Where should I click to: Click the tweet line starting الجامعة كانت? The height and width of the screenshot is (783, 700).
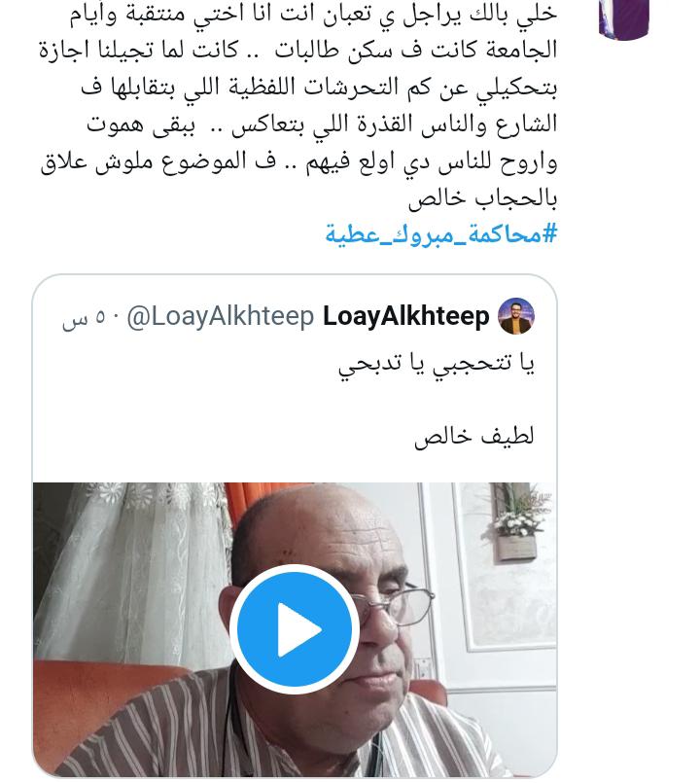[298, 50]
